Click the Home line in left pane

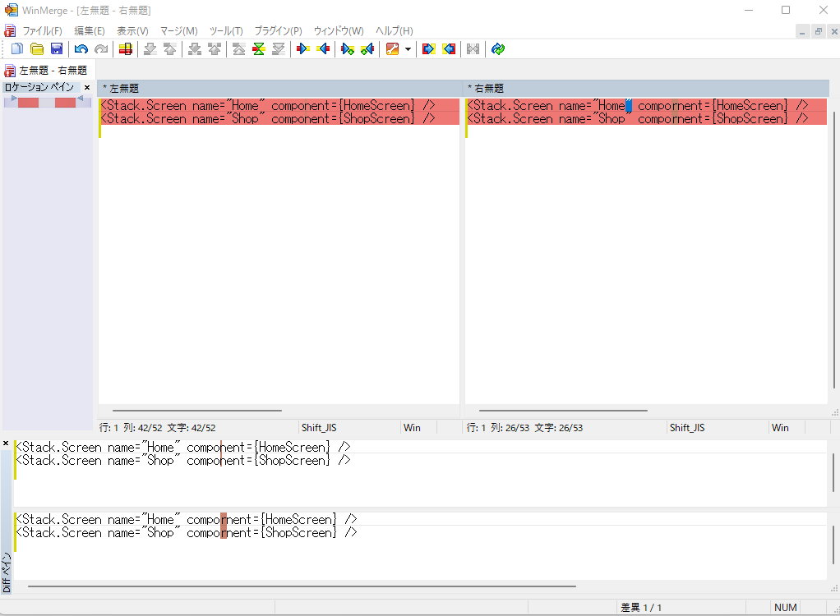pyautogui.click(x=279, y=105)
